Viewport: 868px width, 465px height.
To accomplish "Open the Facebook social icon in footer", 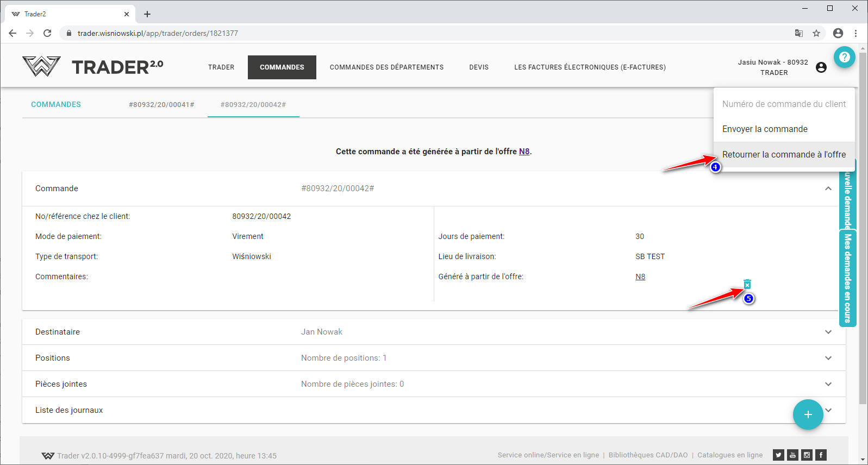I will pyautogui.click(x=821, y=455).
